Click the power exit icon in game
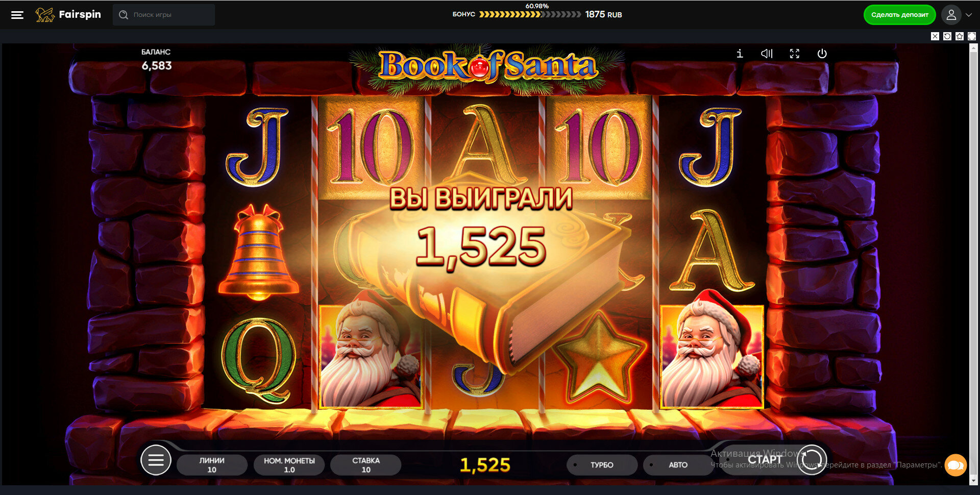This screenshot has height=495, width=980. (x=822, y=54)
